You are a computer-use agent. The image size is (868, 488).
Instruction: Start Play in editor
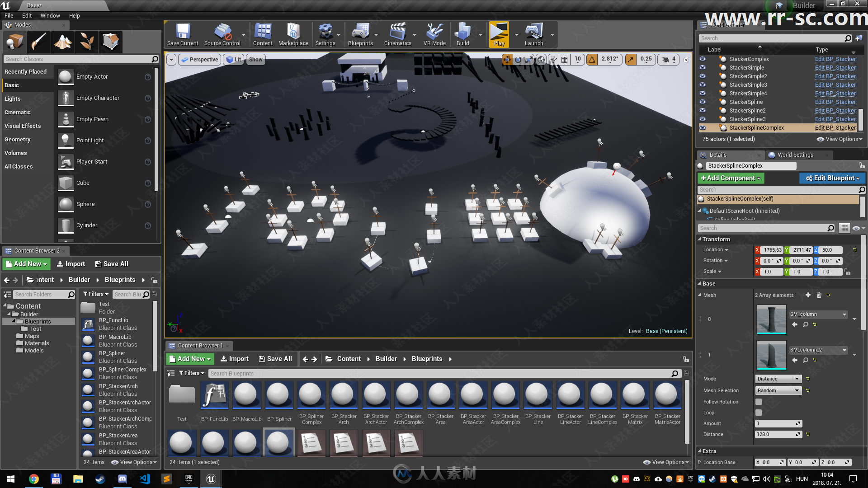pos(499,35)
